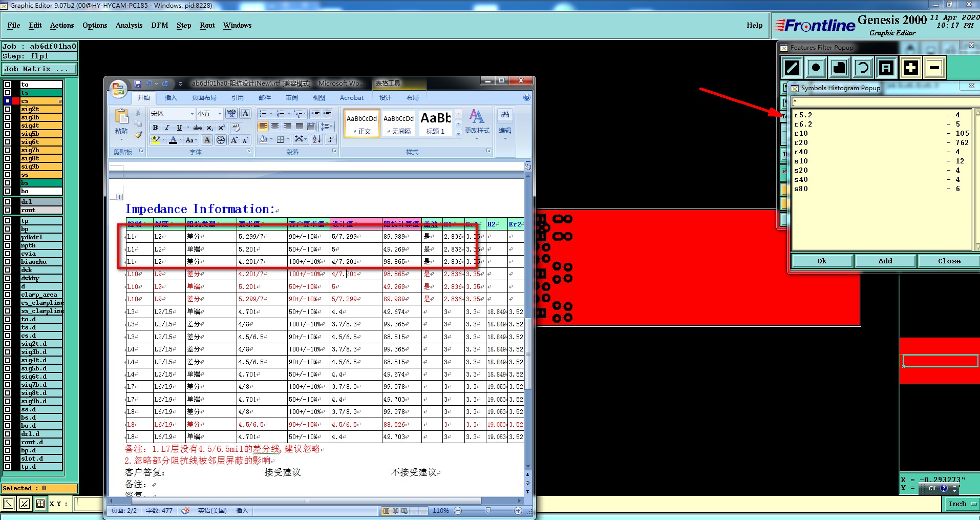Click the grow font icon

234,140
